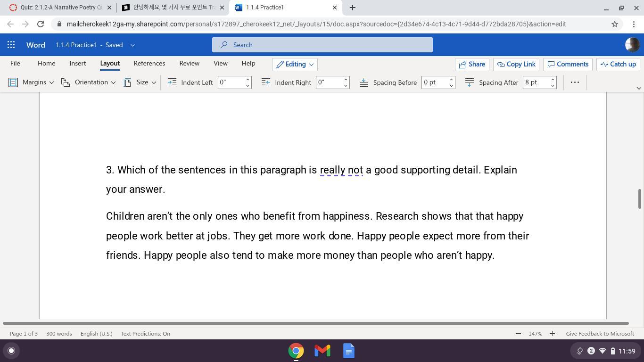Open a new browser tab
Screen dimensions: 644x362
[x=353, y=8]
